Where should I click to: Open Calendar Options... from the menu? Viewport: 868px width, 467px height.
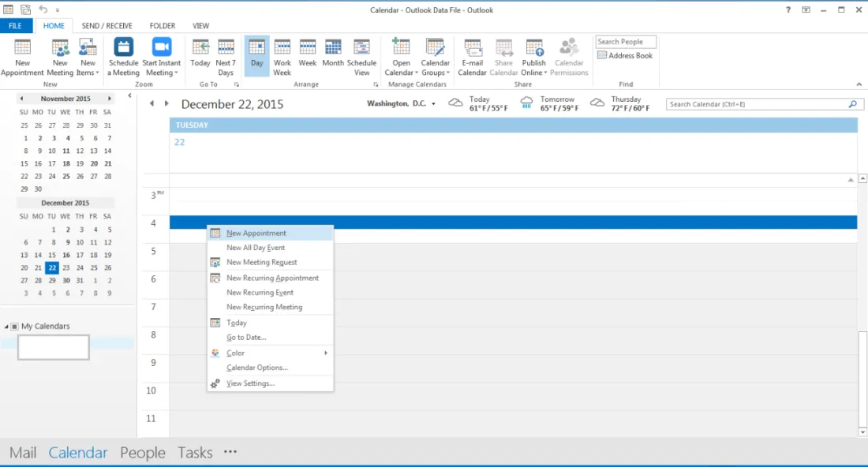point(271,368)
